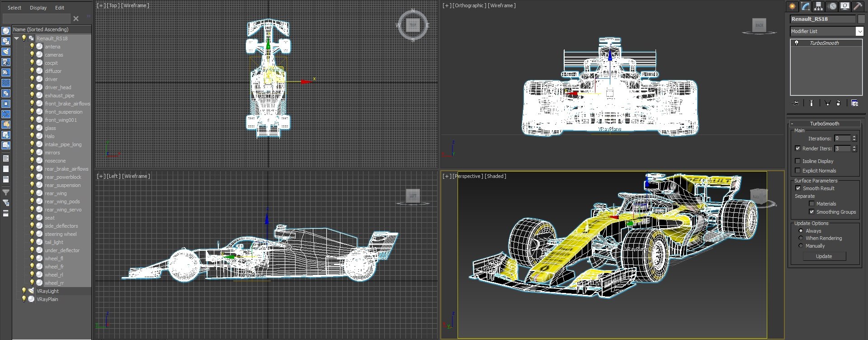
Task: Toggle Display Lights filter in Scene Explorer
Action: point(6,52)
